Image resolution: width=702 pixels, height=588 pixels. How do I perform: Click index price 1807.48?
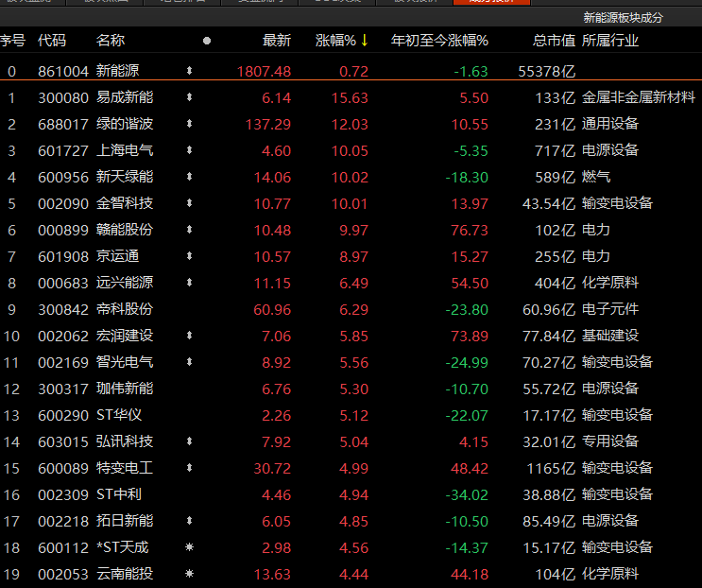tap(264, 71)
